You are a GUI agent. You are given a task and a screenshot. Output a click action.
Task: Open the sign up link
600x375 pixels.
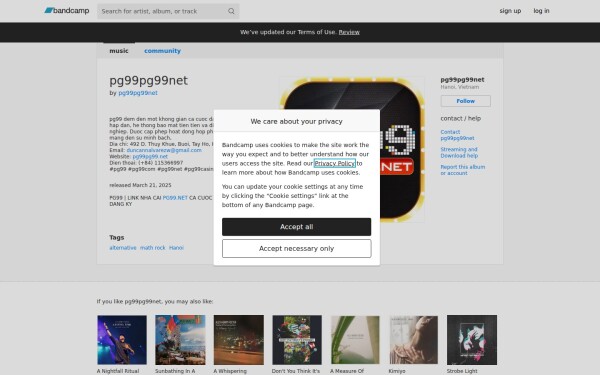510,11
